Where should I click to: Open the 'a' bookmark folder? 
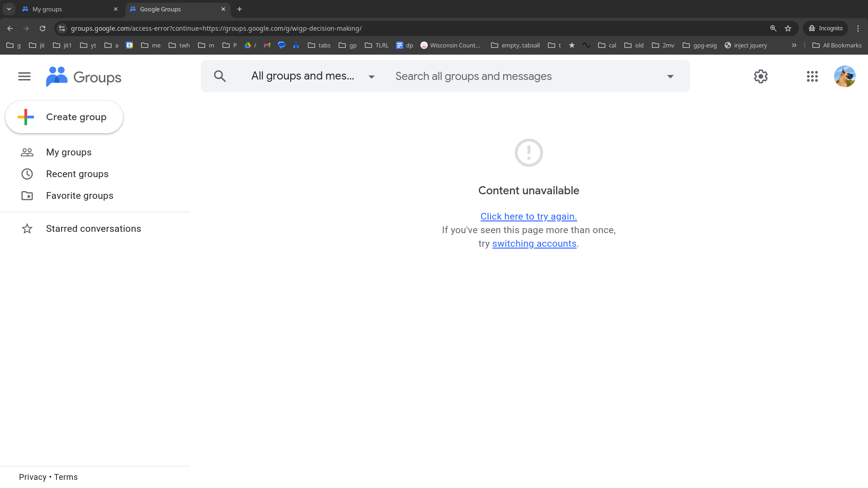[x=111, y=45]
